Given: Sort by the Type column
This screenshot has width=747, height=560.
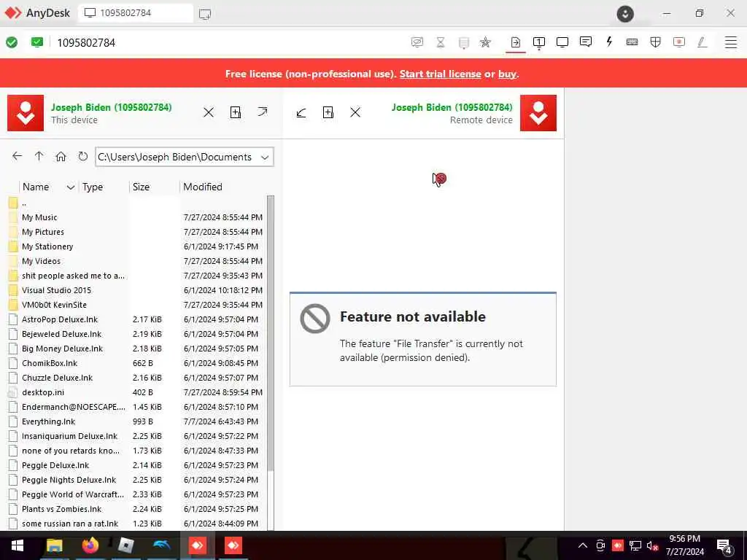Looking at the screenshot, I should point(104,187).
